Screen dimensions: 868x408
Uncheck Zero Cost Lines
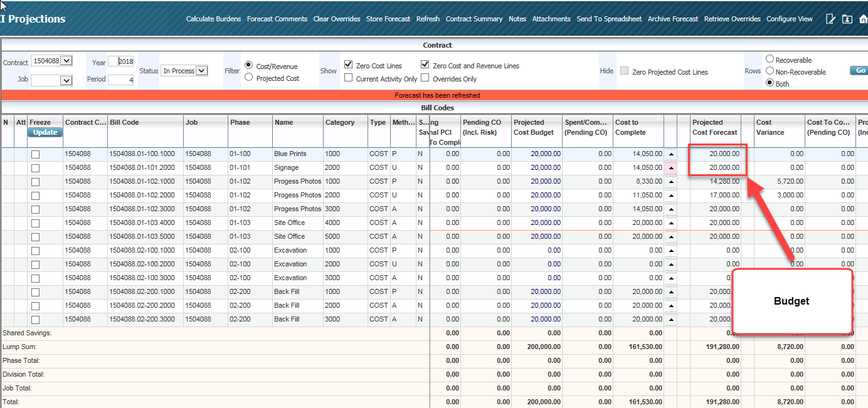tap(349, 65)
